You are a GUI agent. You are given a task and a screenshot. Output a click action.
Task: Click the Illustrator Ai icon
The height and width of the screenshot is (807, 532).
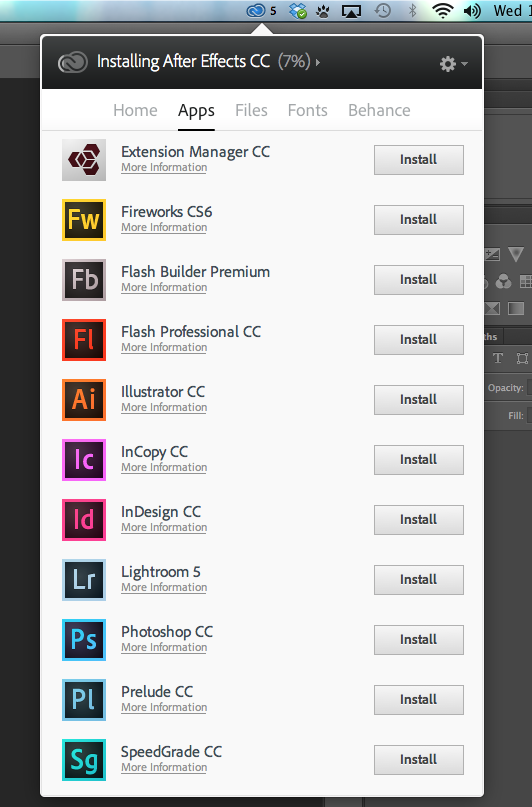[84, 400]
